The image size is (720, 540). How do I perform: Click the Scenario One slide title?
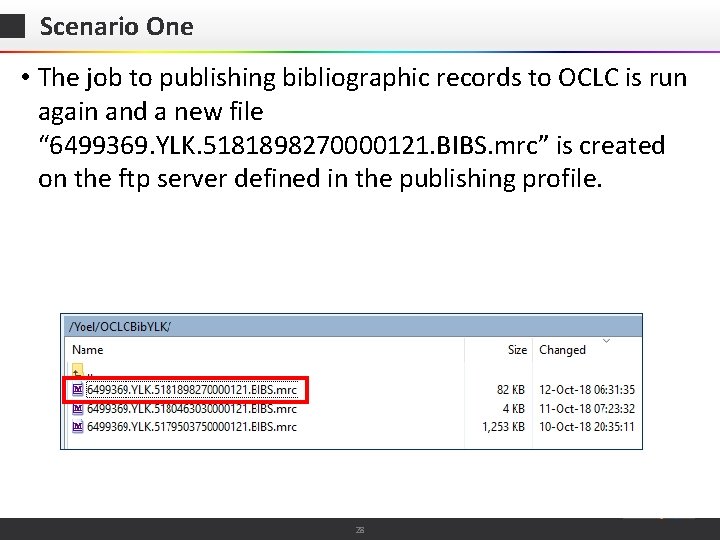[x=117, y=26]
